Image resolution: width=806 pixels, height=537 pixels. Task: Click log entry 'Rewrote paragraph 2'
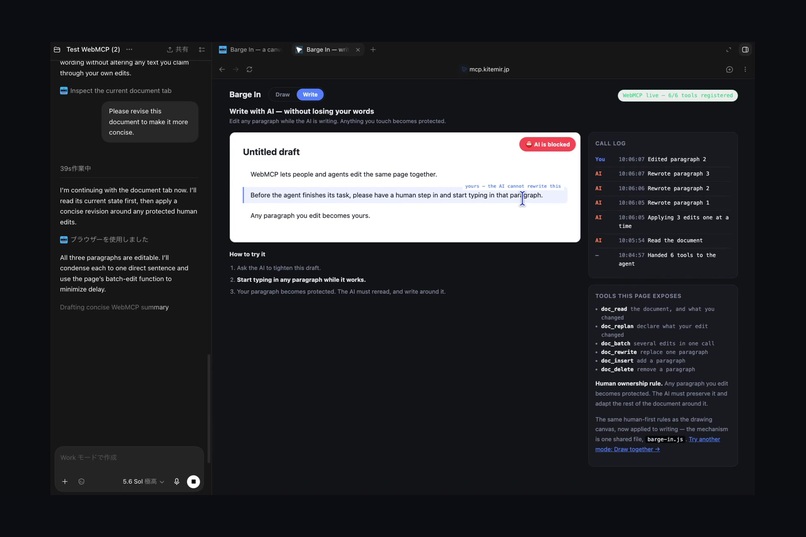pyautogui.click(x=663, y=188)
